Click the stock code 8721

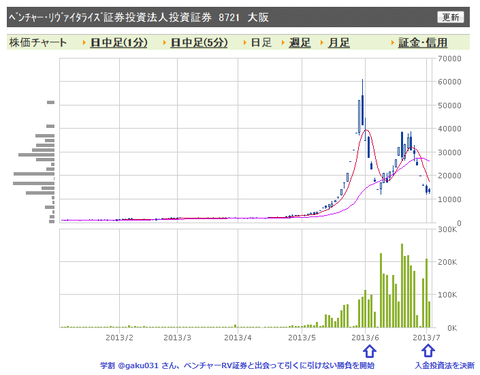229,17
